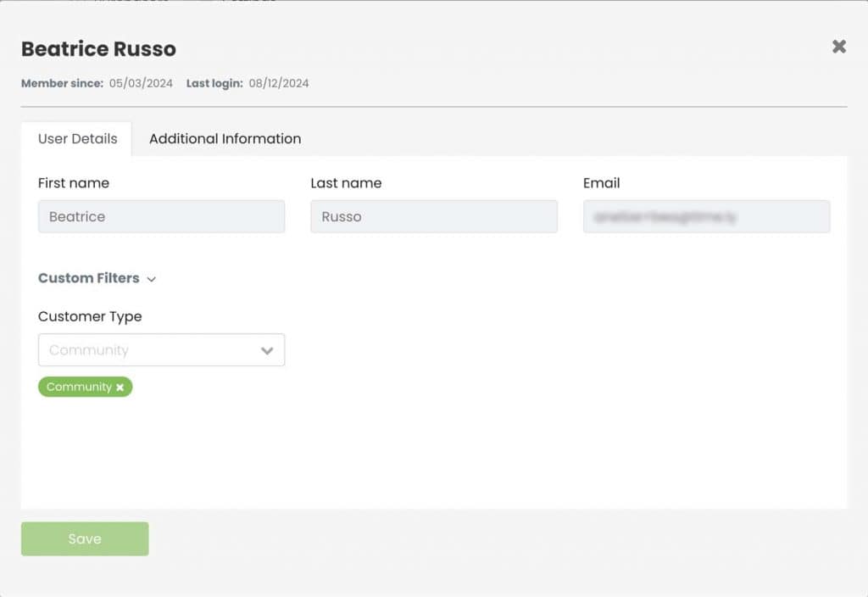
Task: Click the chevron icon on Customer Type selector
Action: coord(267,349)
